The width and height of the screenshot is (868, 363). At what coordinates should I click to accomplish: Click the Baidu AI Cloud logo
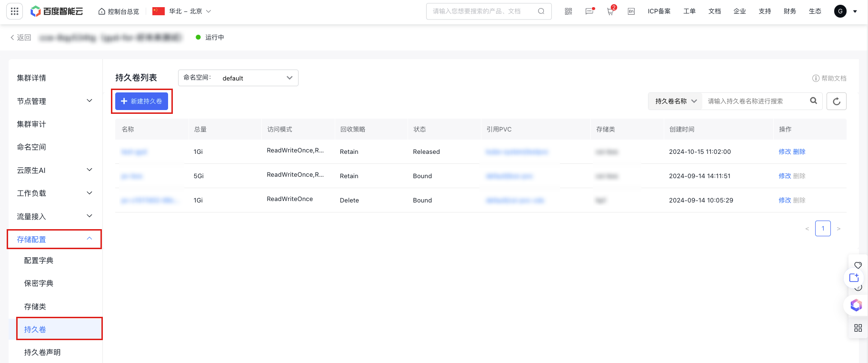[x=57, y=11]
